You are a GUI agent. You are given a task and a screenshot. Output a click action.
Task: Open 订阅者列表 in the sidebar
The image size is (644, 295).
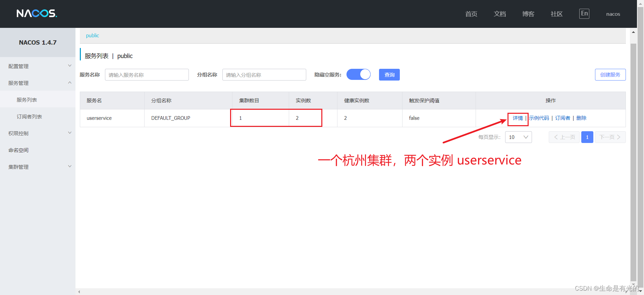click(x=38, y=116)
